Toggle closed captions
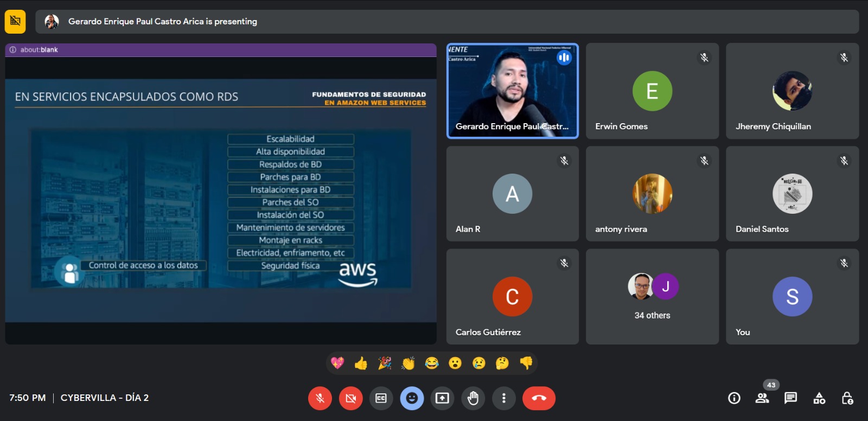Viewport: 868px width, 421px height. pos(381,398)
